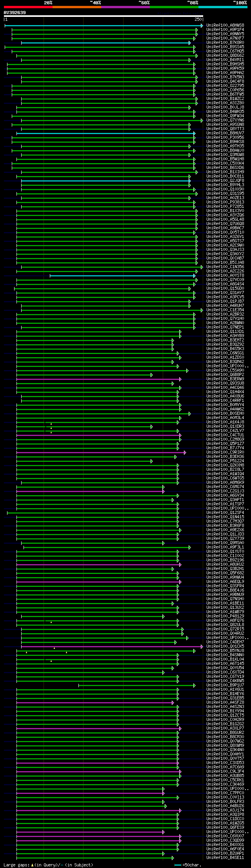Screen dimensions: 251x868
Task: Select the UniRef100_C1N356 label
Action: tap(225, 267)
